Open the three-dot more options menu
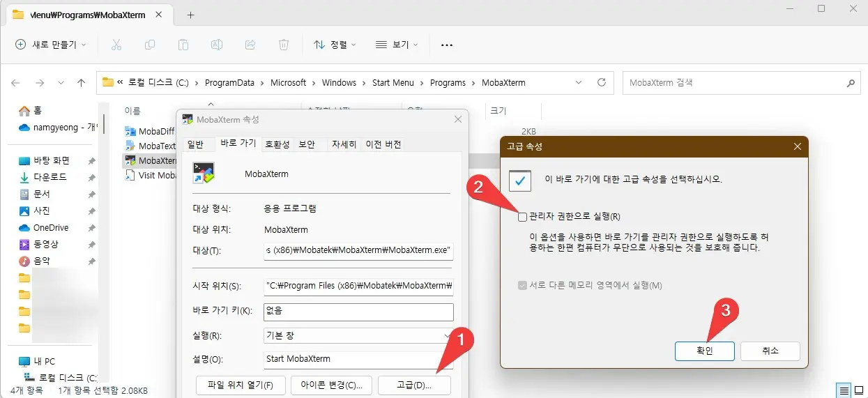 (447, 45)
